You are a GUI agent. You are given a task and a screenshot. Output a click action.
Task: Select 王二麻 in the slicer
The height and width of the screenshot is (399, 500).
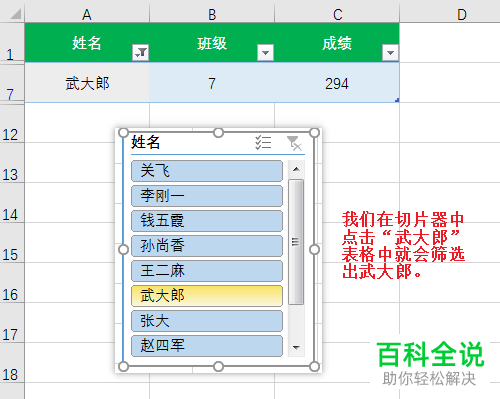[207, 271]
